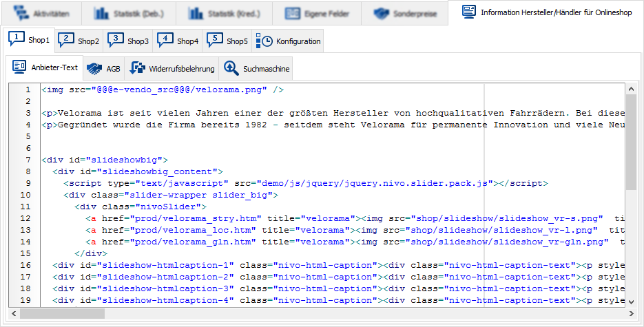Click line 3 paragraph starting 'Velorama ist seit'
Viewport: 644px width, 327px height.
[x=333, y=113]
